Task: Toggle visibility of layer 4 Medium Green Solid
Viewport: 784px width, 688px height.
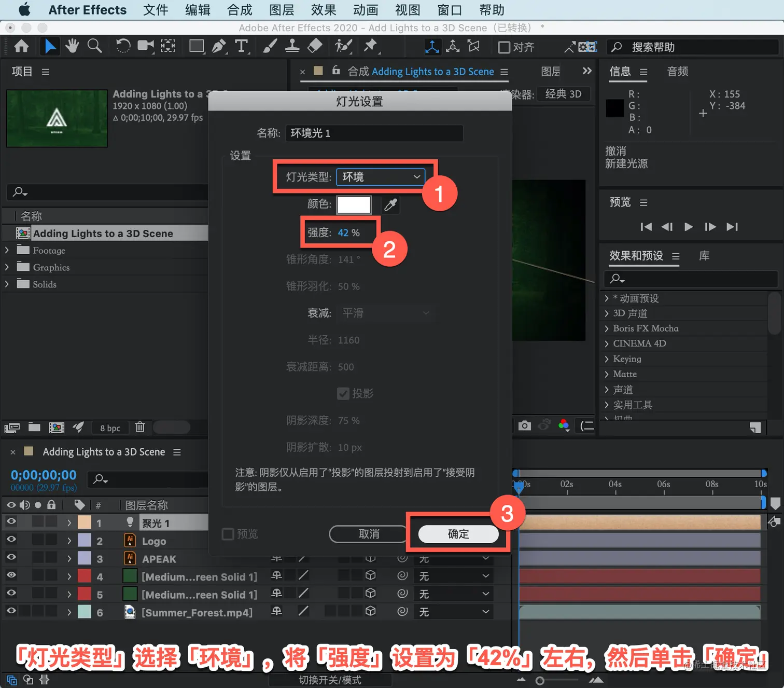Action: click(x=11, y=575)
